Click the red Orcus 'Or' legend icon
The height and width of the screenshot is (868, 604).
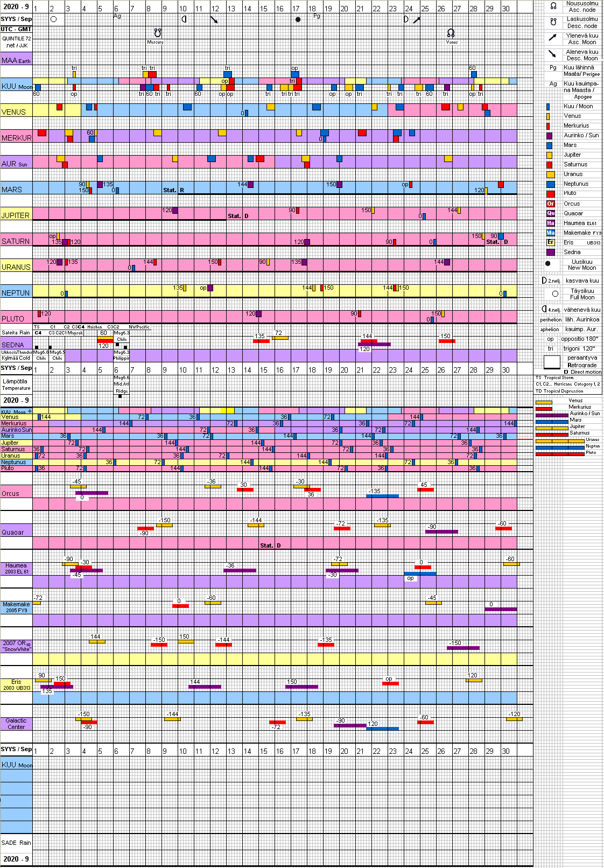(550, 204)
